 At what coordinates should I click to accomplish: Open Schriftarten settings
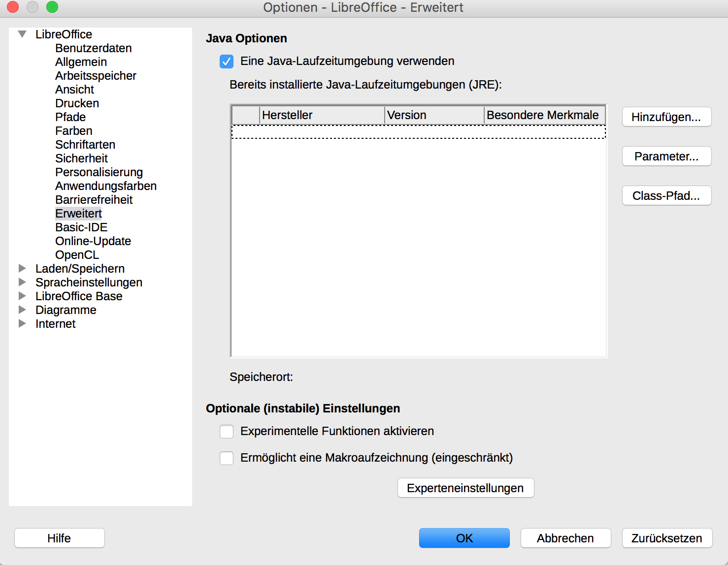(x=85, y=145)
